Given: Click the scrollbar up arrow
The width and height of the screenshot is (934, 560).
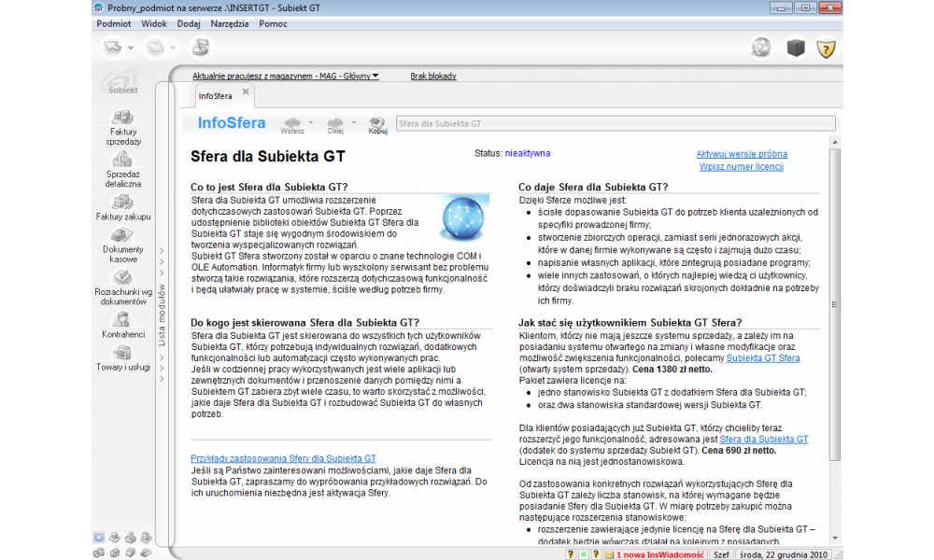Looking at the screenshot, I should (x=835, y=142).
